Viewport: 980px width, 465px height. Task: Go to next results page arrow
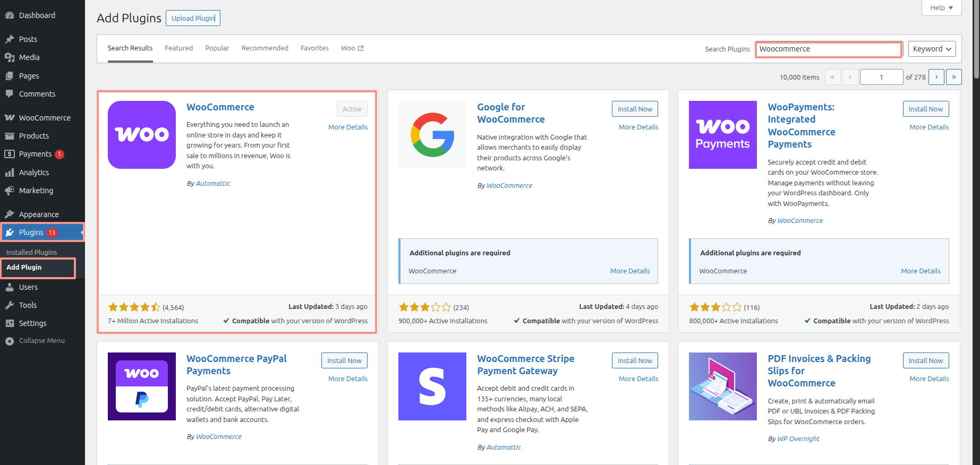click(936, 77)
